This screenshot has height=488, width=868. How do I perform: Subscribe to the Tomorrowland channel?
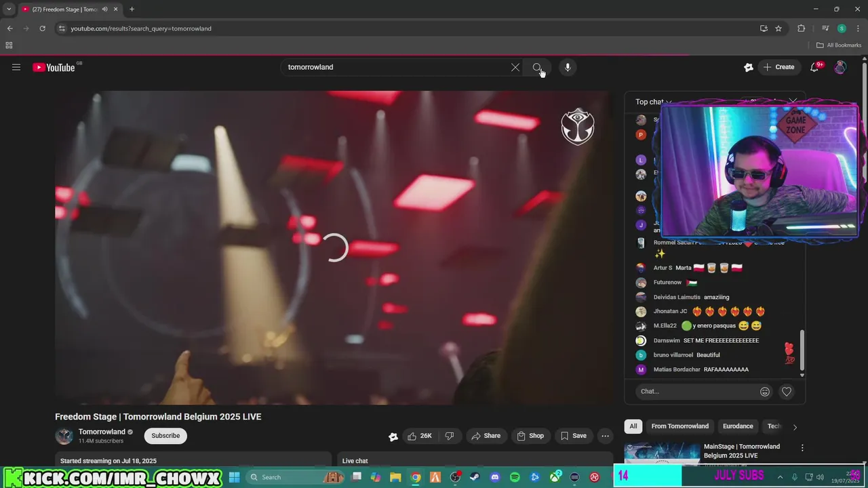click(165, 436)
